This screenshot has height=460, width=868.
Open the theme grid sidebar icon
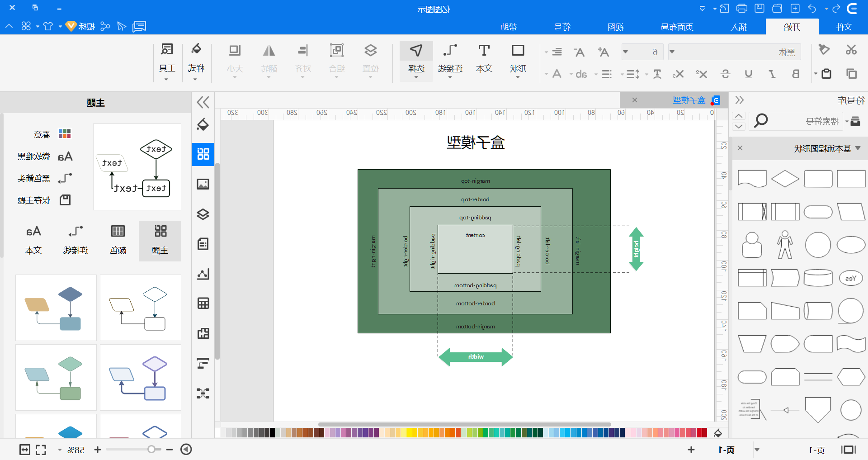pos(203,154)
